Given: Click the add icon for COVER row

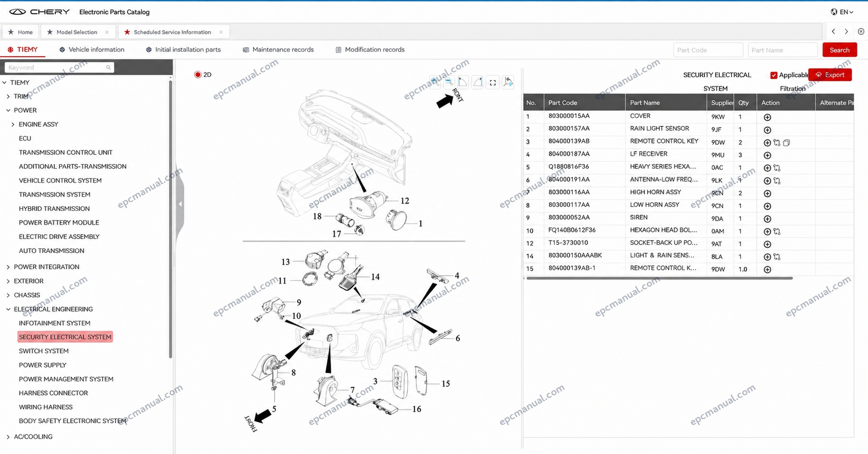Looking at the screenshot, I should [x=767, y=117].
